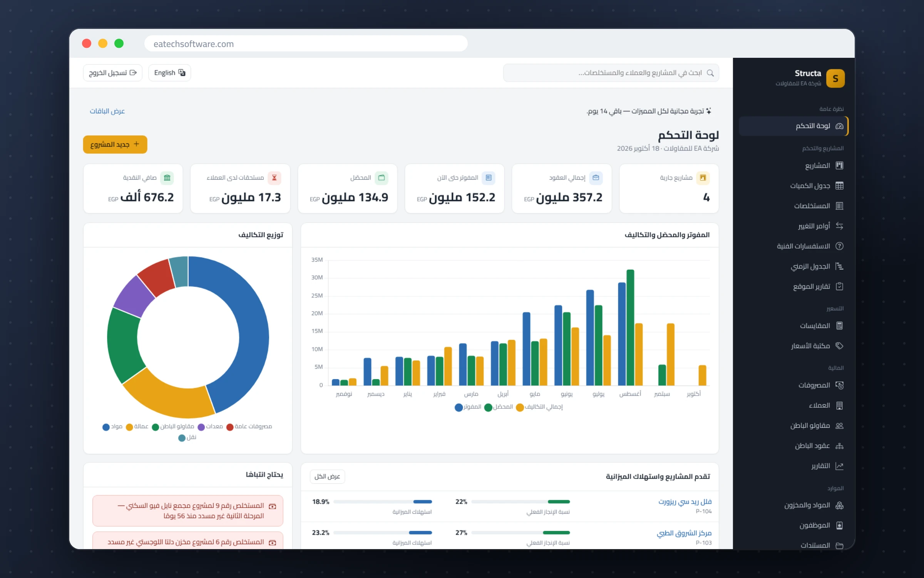Click تسجيل الخروج logout button
The image size is (924, 578).
tap(113, 73)
